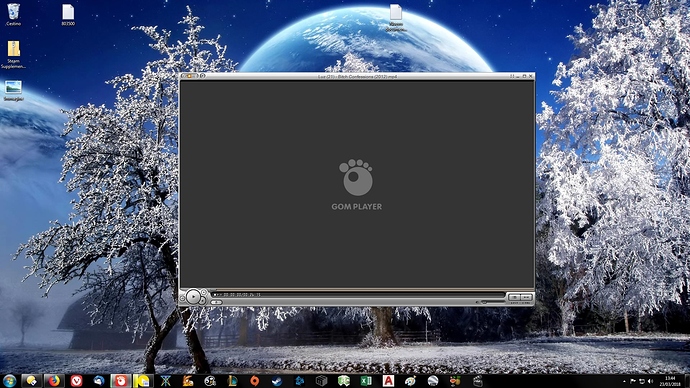Show hidden system tray icons arrow
This screenshot has width=690, height=388.
point(624,381)
